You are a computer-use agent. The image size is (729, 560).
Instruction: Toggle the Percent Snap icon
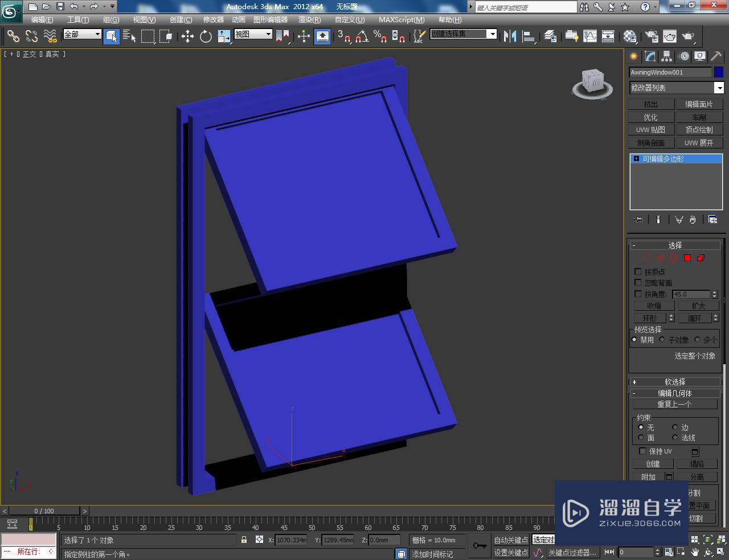tap(380, 36)
